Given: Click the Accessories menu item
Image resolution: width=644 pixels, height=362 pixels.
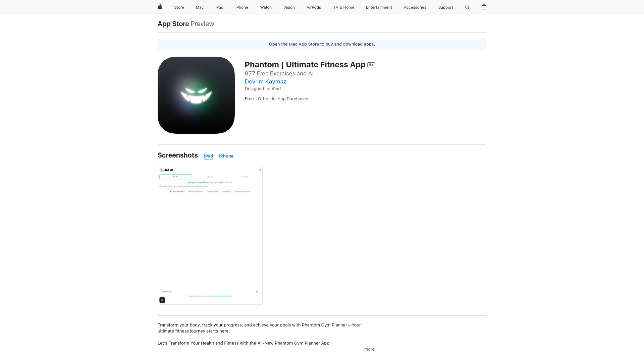Looking at the screenshot, I should (x=415, y=7).
